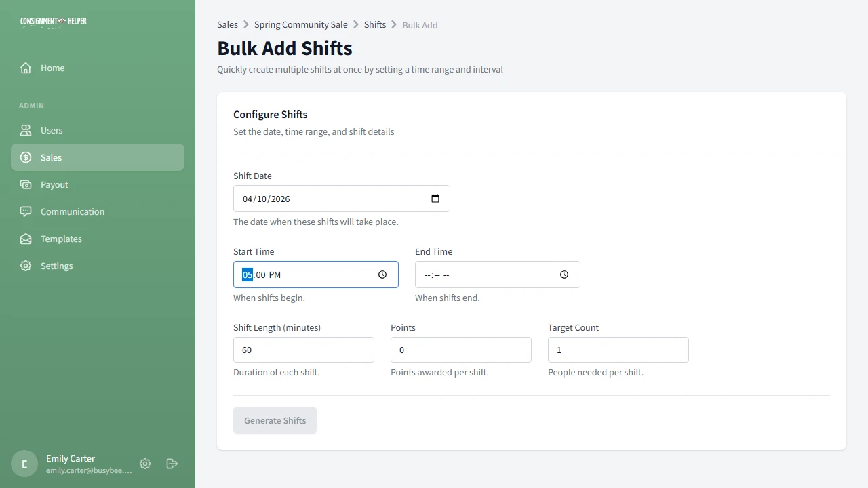Open the End Time clock picker
The image size is (868, 488).
[x=564, y=274]
